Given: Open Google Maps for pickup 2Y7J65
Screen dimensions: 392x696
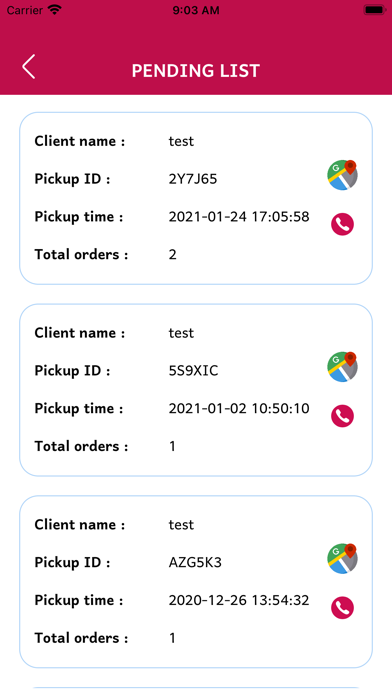Looking at the screenshot, I should click(342, 175).
